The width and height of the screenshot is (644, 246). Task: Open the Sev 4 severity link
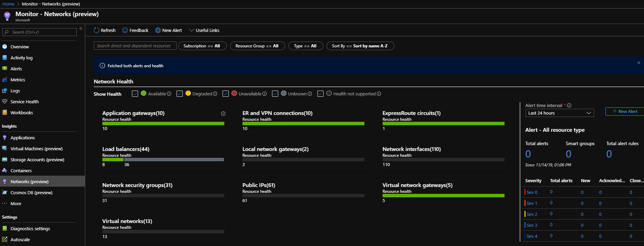tap(532, 236)
